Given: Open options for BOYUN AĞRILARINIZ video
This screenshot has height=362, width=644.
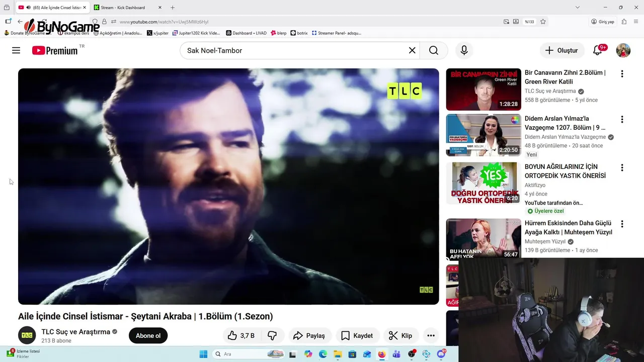Looking at the screenshot, I should [622, 167].
